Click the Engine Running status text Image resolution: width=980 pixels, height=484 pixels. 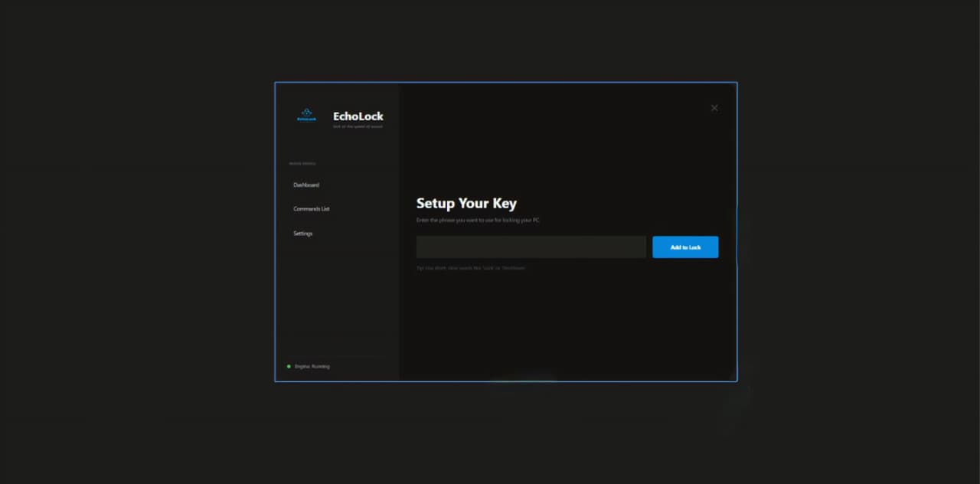coord(312,367)
